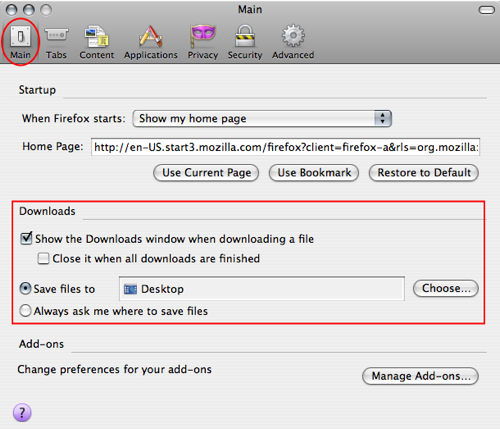Click the Use Current Page button
Viewport: 500px width, 429px height.
click(206, 173)
